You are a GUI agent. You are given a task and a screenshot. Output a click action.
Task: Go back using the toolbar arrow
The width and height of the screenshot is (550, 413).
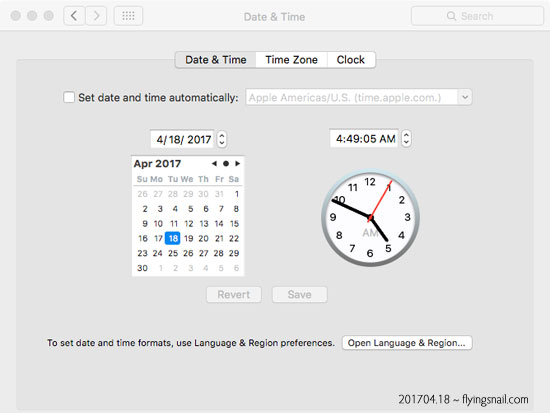(74, 16)
